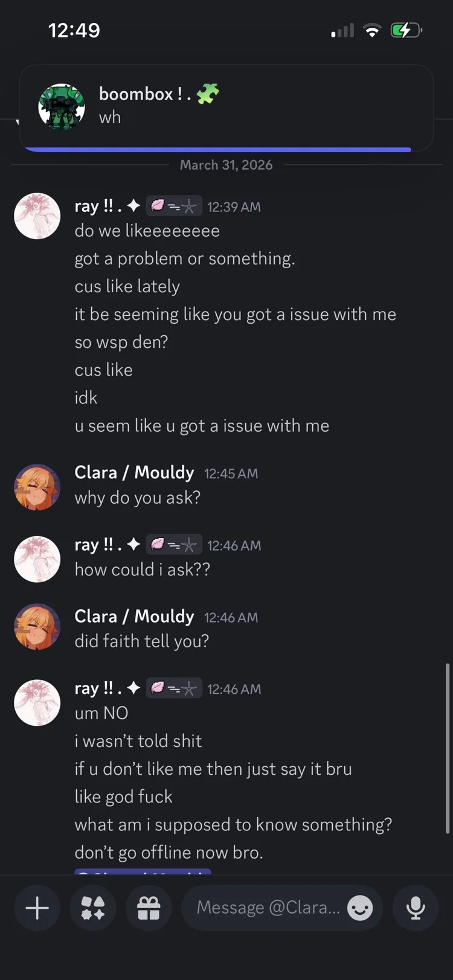The image size is (453, 980).
Task: Open the boombox notification banner
Action: pyautogui.click(x=226, y=107)
